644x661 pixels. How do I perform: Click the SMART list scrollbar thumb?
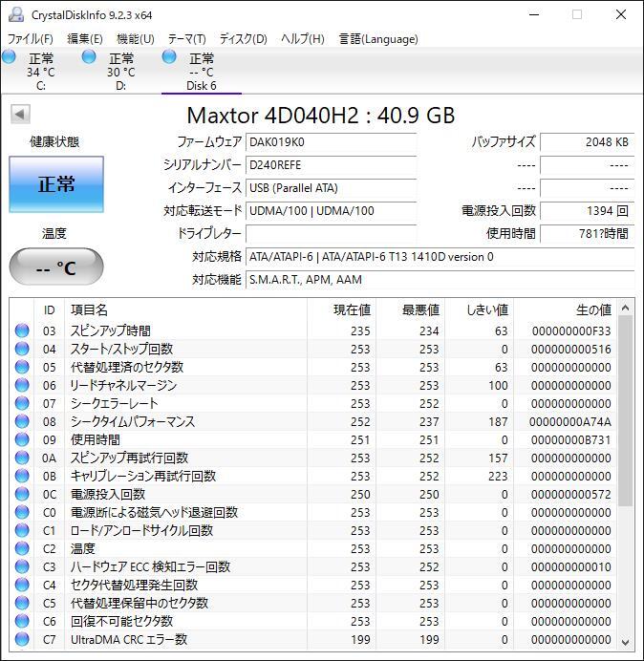click(x=626, y=411)
